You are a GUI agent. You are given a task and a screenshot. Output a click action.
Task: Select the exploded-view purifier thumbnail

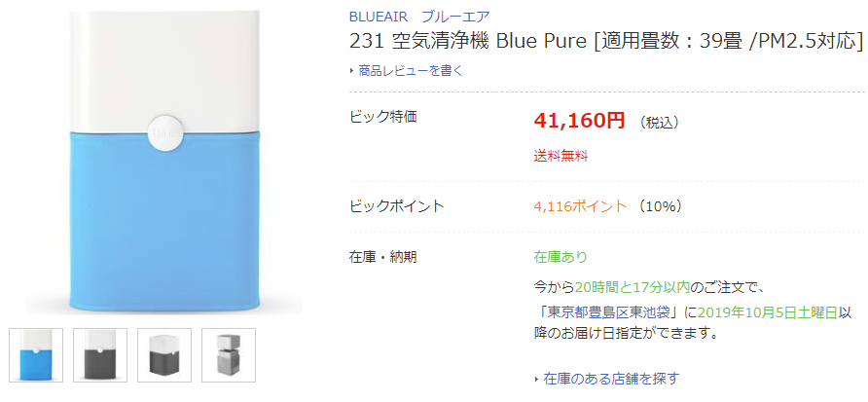click(229, 355)
